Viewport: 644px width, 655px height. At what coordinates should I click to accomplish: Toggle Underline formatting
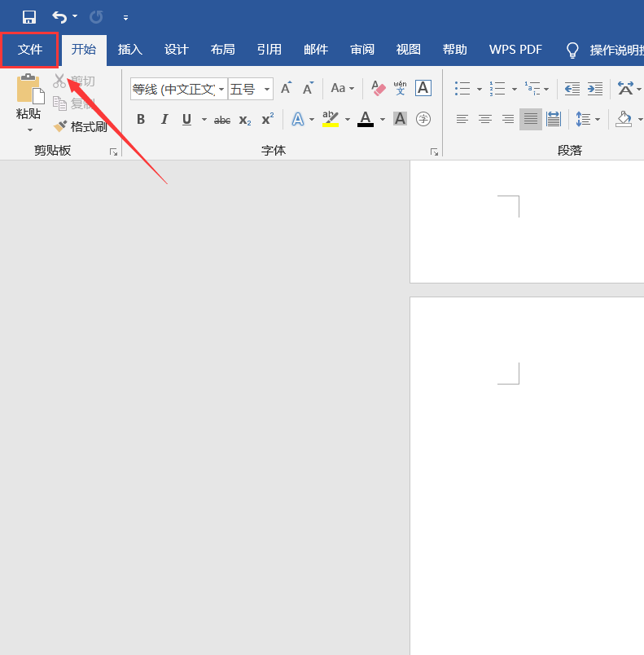tap(186, 120)
